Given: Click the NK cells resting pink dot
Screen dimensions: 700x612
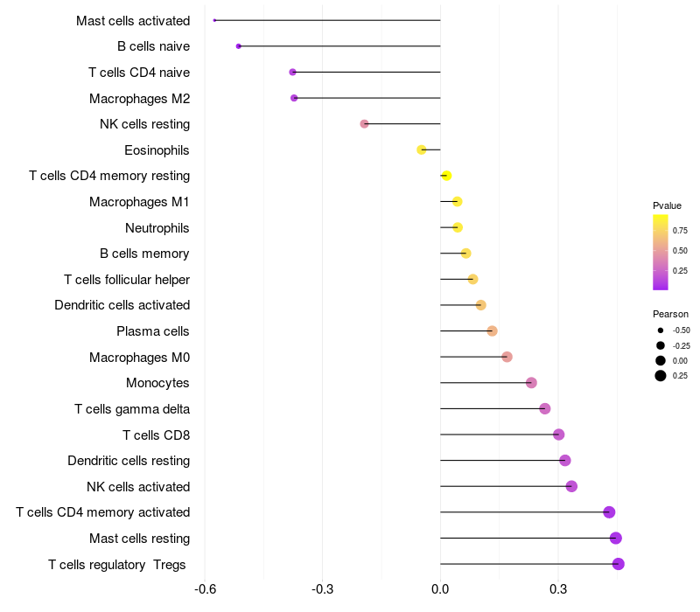Looking at the screenshot, I should (364, 123).
